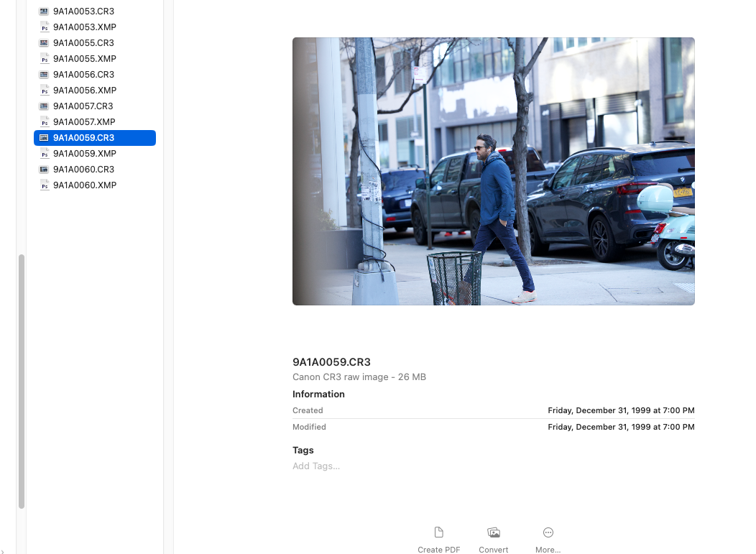Click the file list vertical scrollbar
Image resolution: width=756 pixels, height=554 pixels.
[x=22, y=381]
